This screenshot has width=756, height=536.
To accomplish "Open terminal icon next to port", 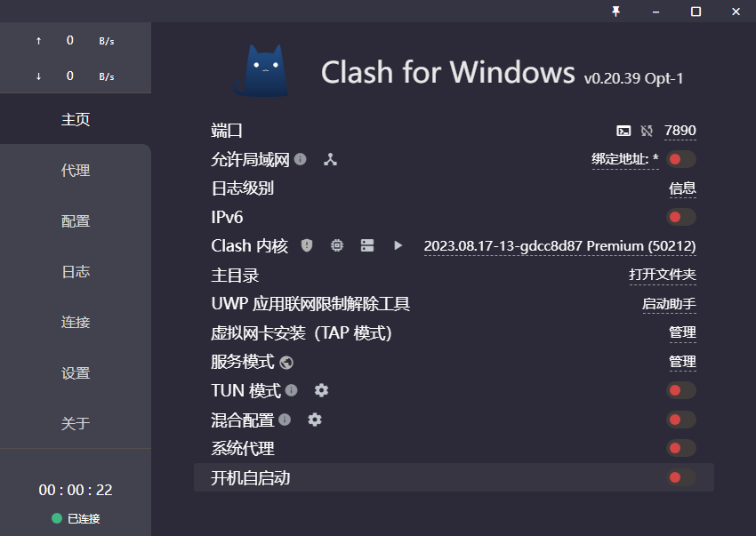I will 623,131.
